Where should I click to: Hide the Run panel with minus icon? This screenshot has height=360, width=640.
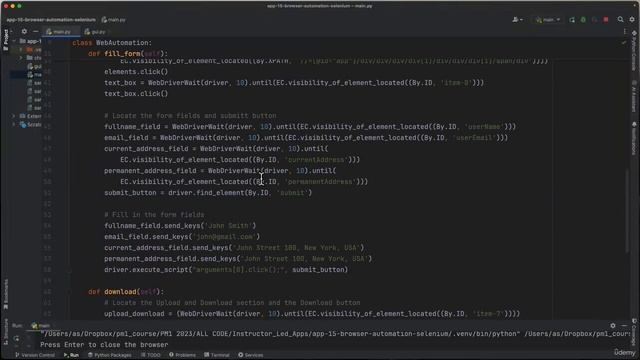(x=624, y=326)
